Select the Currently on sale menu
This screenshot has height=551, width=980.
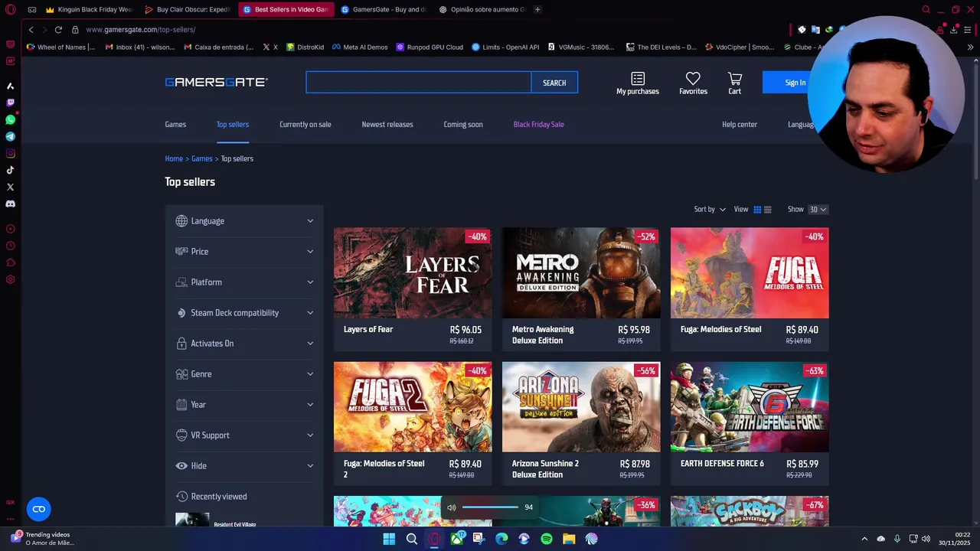click(305, 125)
